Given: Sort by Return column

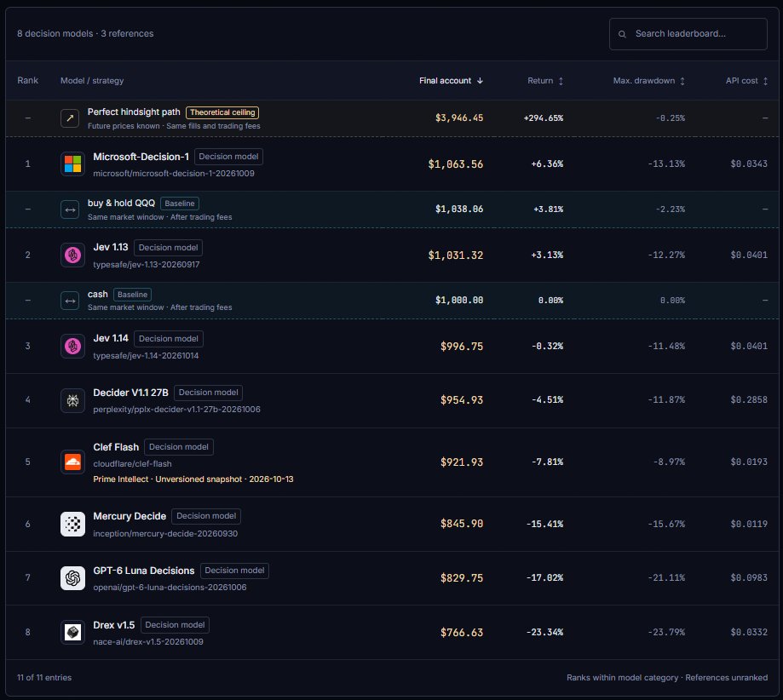Looking at the screenshot, I should (x=545, y=81).
